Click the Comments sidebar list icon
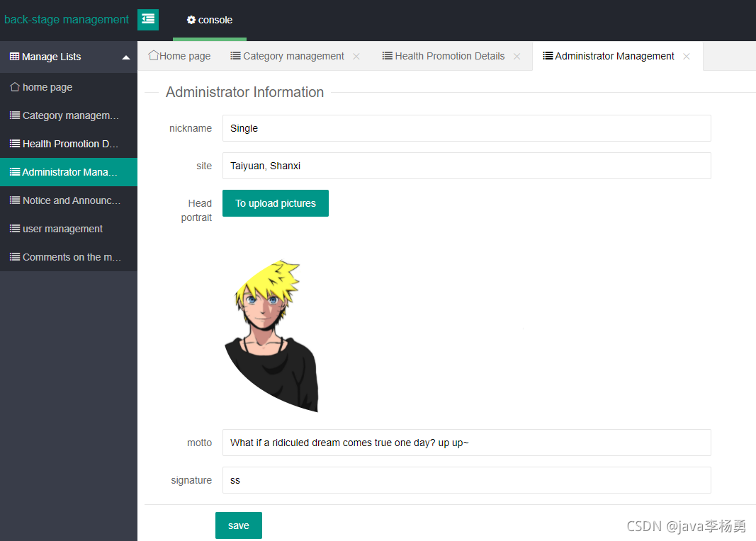 click(x=15, y=257)
